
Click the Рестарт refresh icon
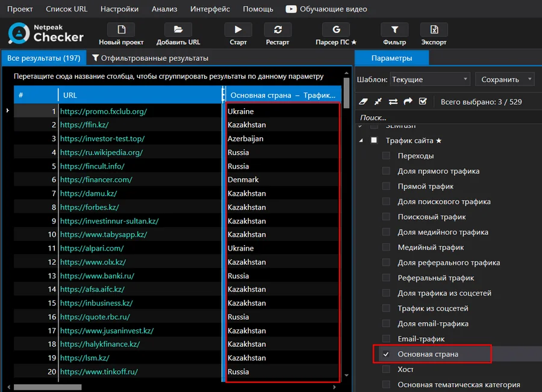278,30
